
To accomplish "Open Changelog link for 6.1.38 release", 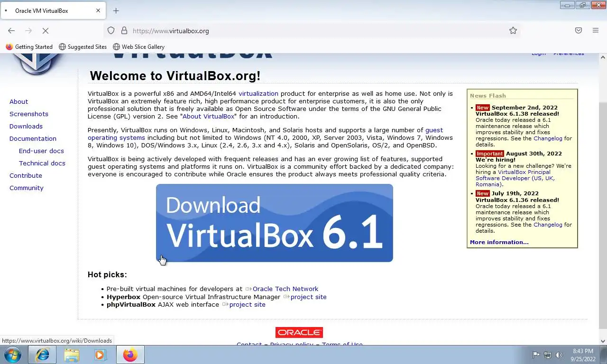I will [548, 138].
